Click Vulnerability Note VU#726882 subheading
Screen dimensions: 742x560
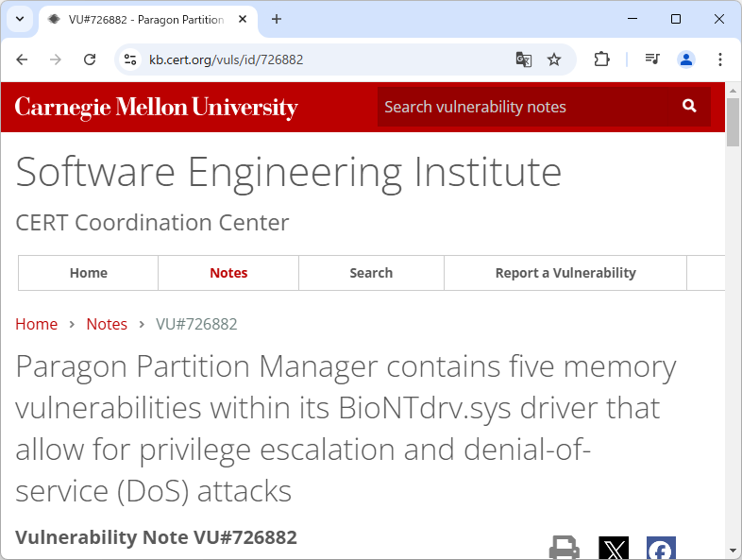point(156,537)
